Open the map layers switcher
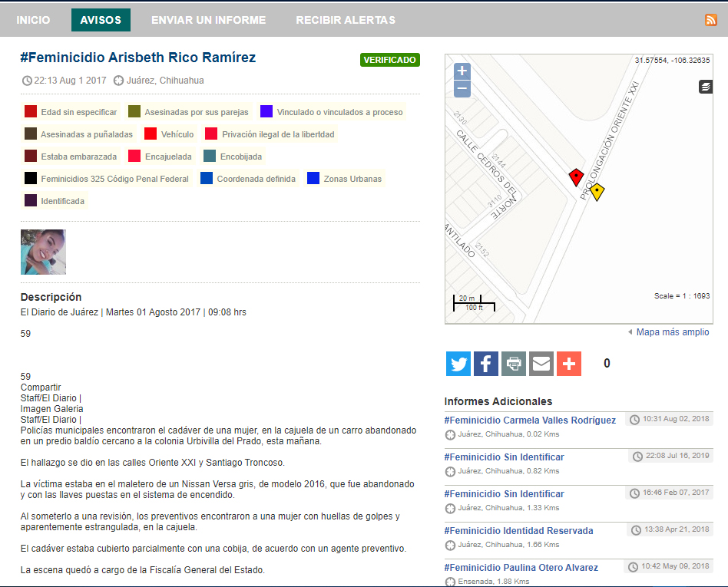The width and height of the screenshot is (728, 587). [x=706, y=86]
